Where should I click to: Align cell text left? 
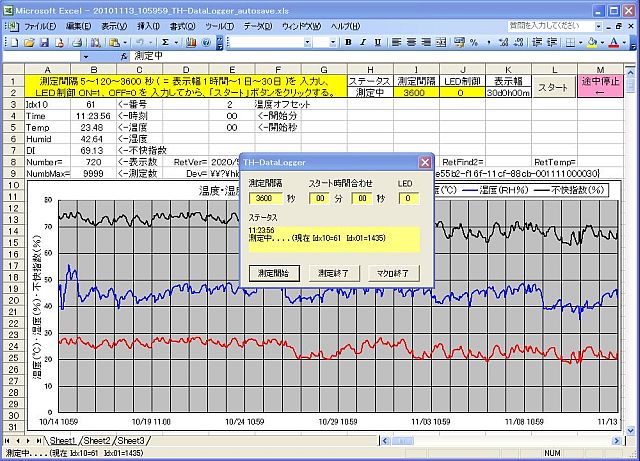pyautogui.click(x=396, y=42)
